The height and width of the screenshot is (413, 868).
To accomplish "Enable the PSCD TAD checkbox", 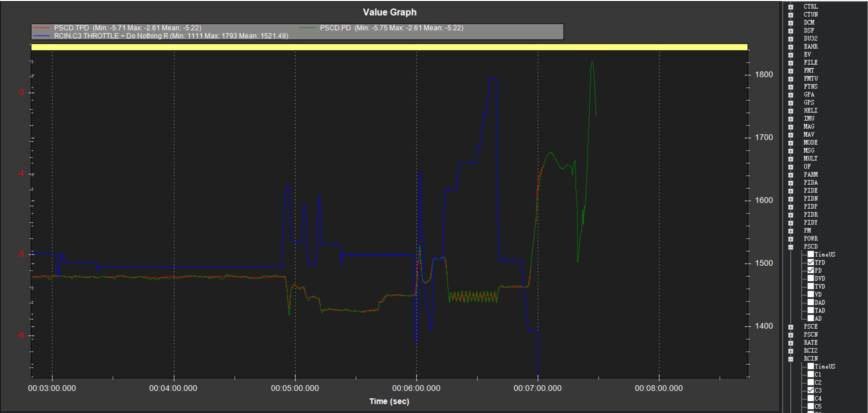I will click(x=811, y=310).
